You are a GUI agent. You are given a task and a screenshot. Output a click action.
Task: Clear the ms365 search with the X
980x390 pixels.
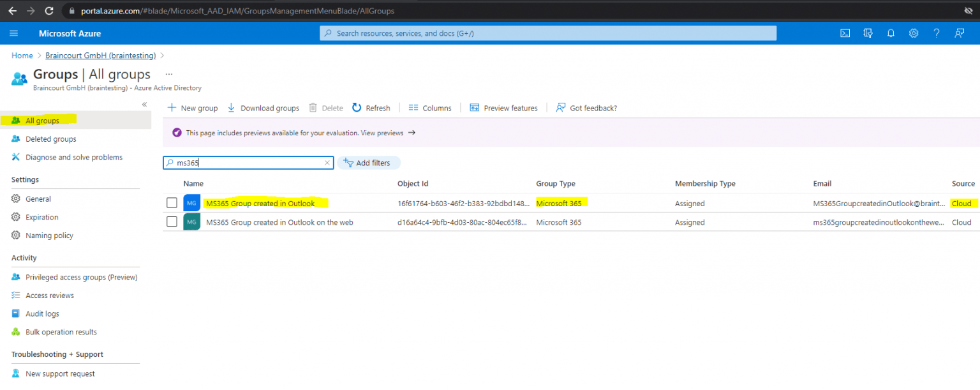327,163
